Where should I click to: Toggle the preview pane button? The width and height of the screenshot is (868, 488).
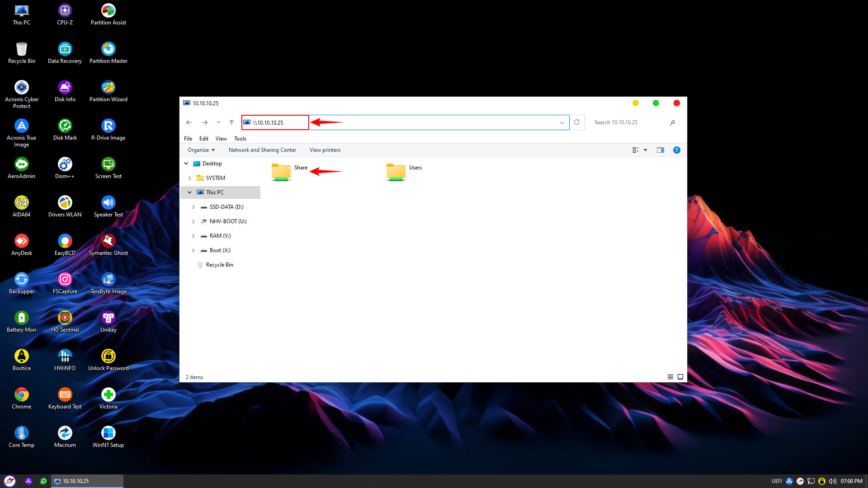coord(660,150)
